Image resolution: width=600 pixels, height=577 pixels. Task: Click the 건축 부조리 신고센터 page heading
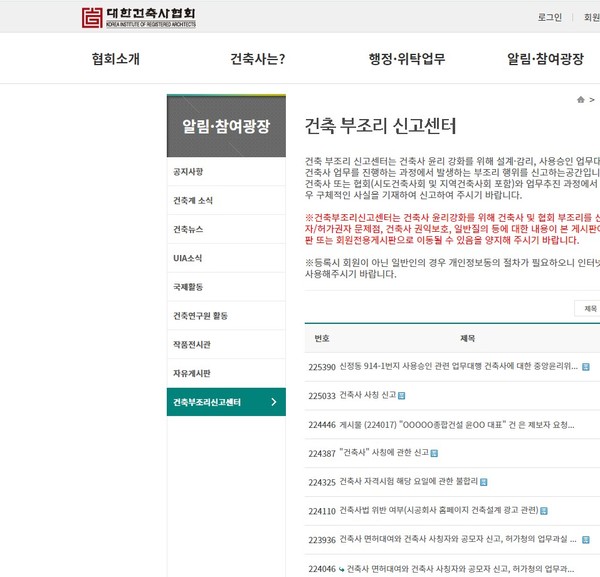click(380, 126)
